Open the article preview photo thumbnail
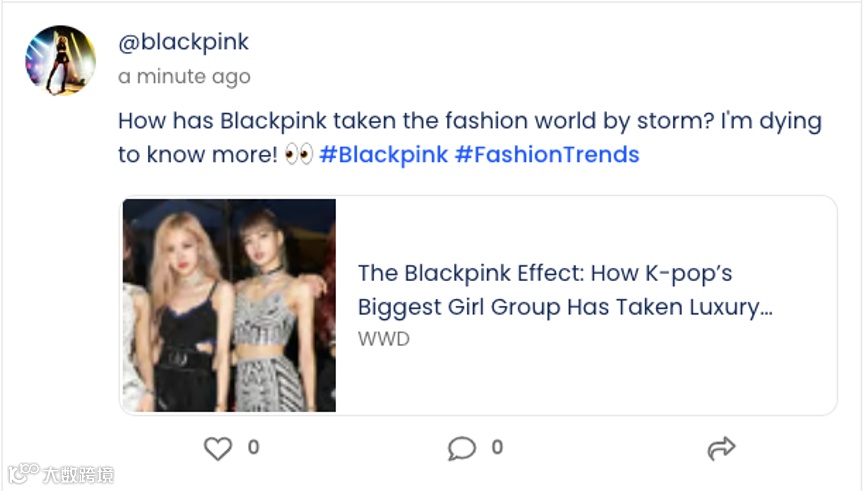 pyautogui.click(x=229, y=305)
